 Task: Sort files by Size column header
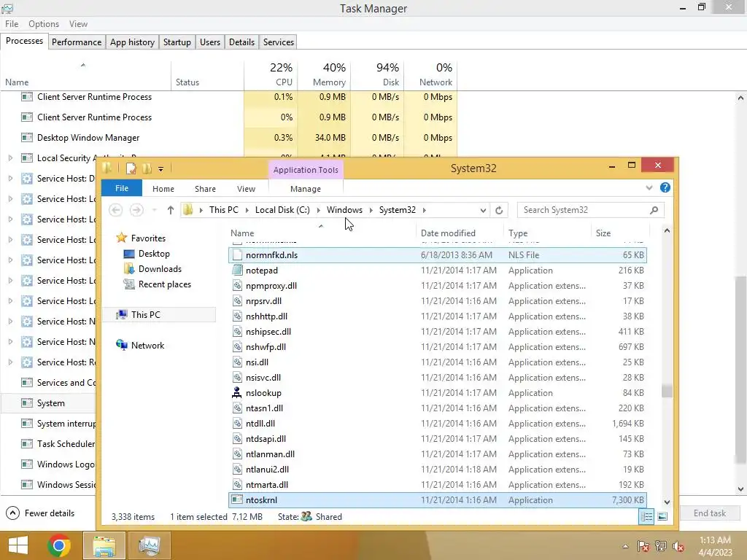pos(619,233)
